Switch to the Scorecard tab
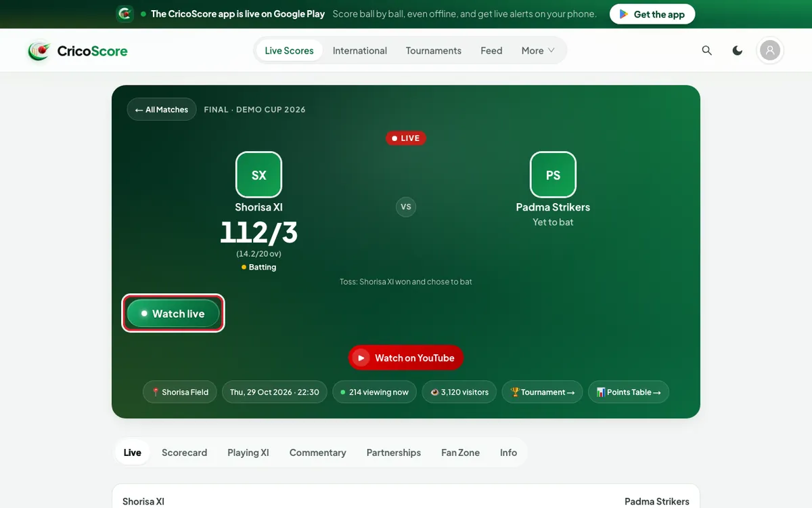 [x=185, y=452]
